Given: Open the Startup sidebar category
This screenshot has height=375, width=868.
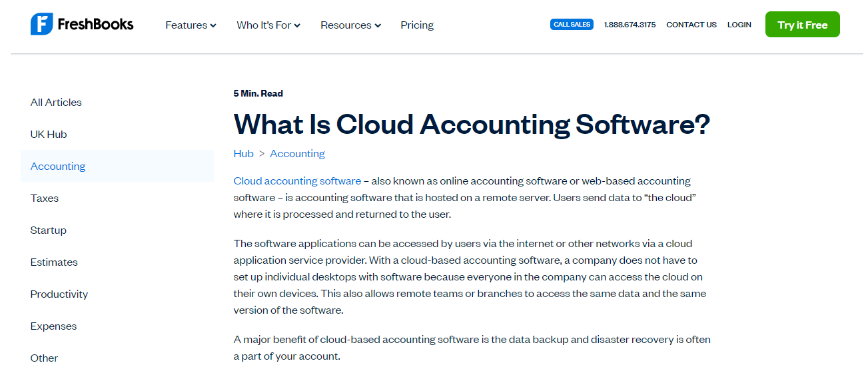Looking at the screenshot, I should coord(49,230).
